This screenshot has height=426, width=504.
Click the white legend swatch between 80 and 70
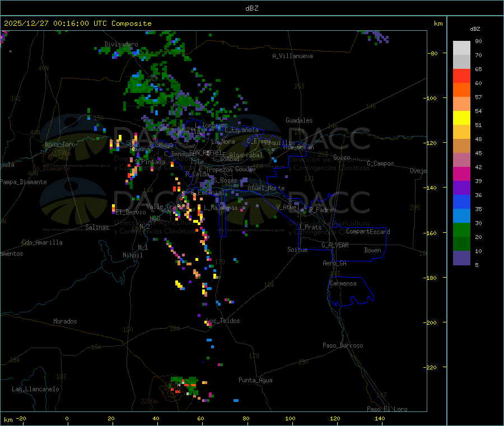point(461,48)
